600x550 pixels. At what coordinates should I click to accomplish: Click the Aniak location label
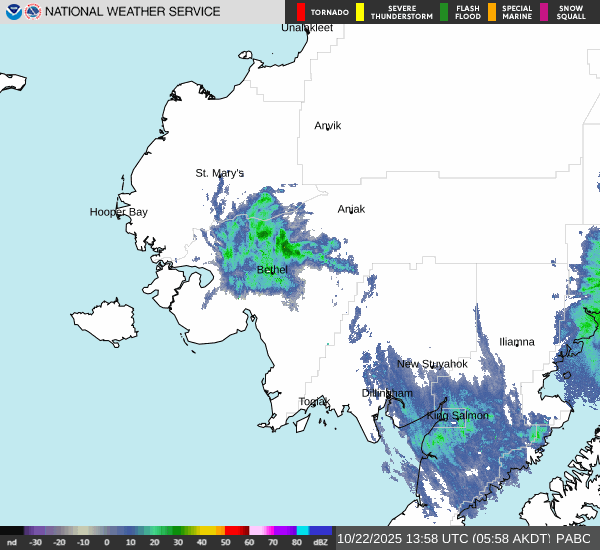[351, 209]
